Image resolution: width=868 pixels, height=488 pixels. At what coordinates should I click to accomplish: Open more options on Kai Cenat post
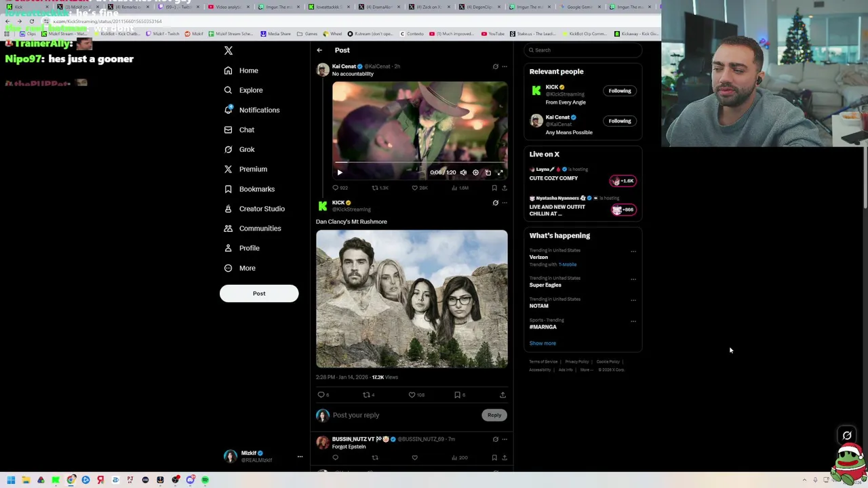pos(504,66)
